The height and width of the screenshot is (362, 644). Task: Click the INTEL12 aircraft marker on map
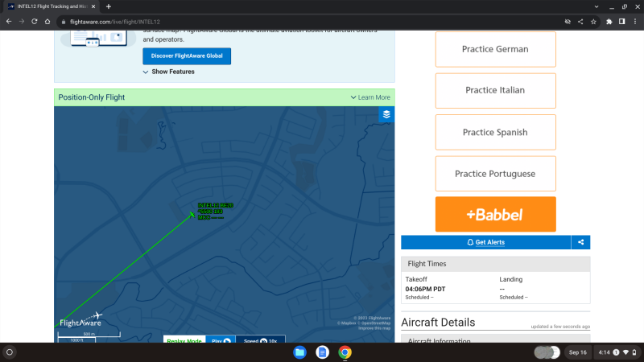tap(192, 214)
